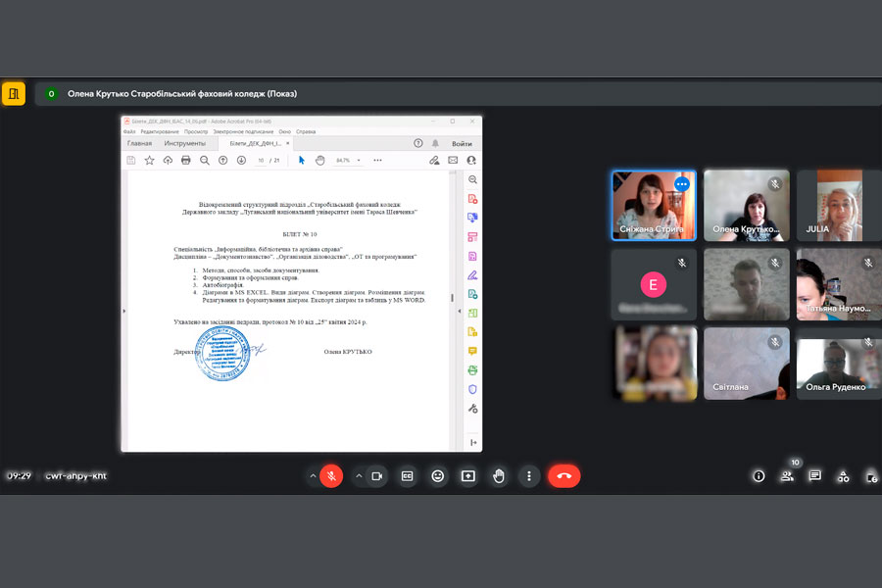Open the Окно menu in Acrobat

[284, 131]
